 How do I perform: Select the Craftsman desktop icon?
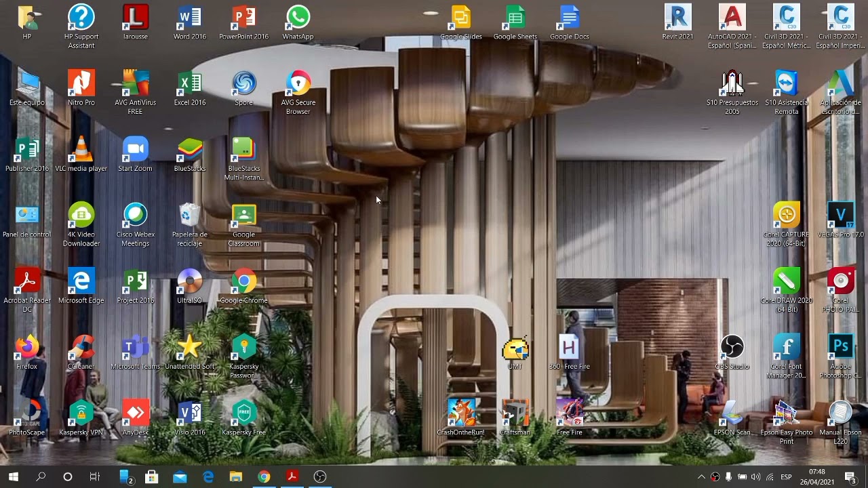[515, 417]
